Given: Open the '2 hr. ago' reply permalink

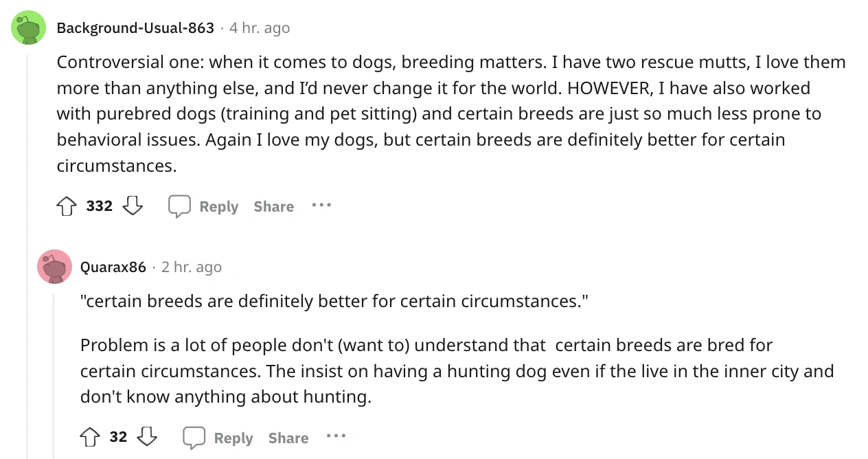Looking at the screenshot, I should click(192, 267).
